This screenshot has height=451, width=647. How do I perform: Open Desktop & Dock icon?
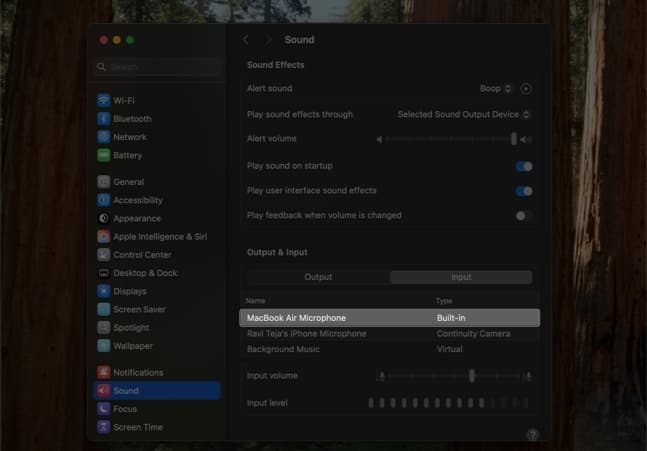coord(104,273)
